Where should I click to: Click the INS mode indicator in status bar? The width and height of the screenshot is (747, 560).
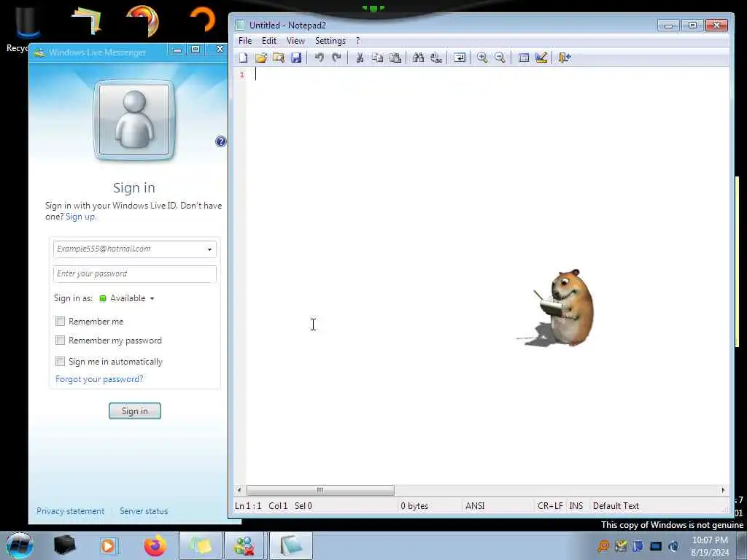576,506
